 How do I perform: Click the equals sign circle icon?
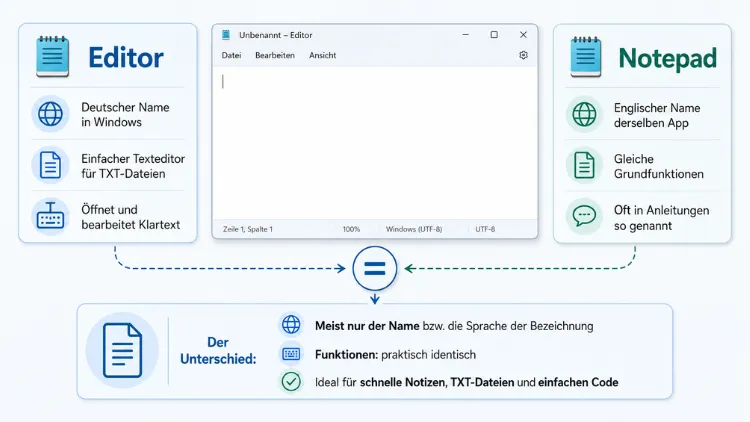(x=375, y=268)
